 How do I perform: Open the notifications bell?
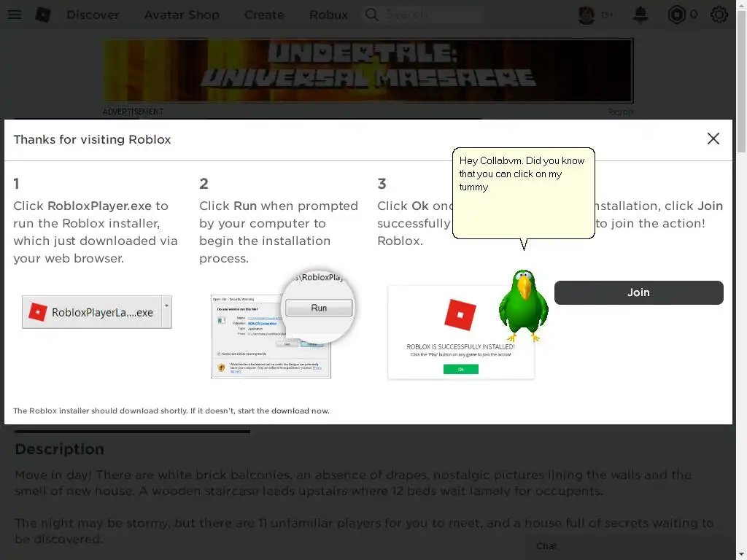pos(640,15)
